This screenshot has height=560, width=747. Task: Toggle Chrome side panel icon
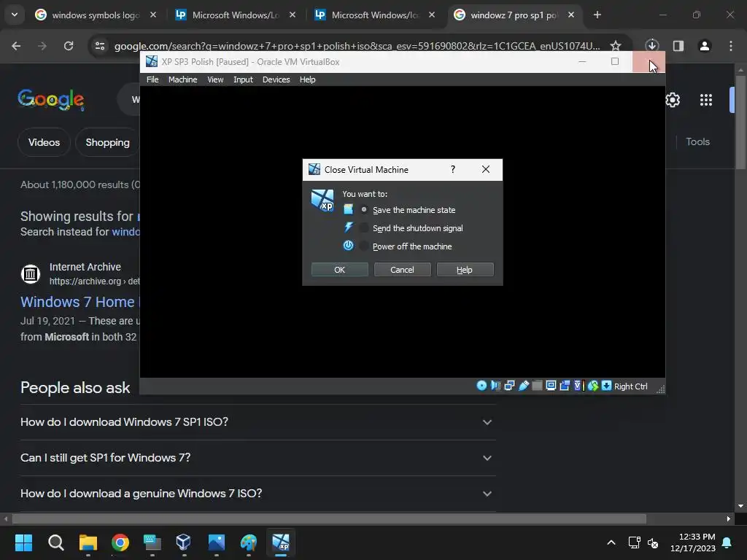pos(678,46)
